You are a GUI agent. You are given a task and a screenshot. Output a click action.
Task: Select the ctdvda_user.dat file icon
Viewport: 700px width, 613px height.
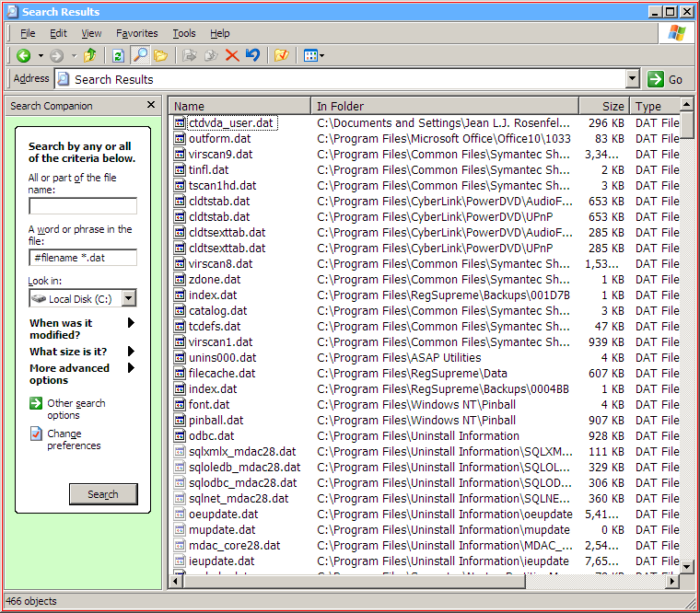180,122
